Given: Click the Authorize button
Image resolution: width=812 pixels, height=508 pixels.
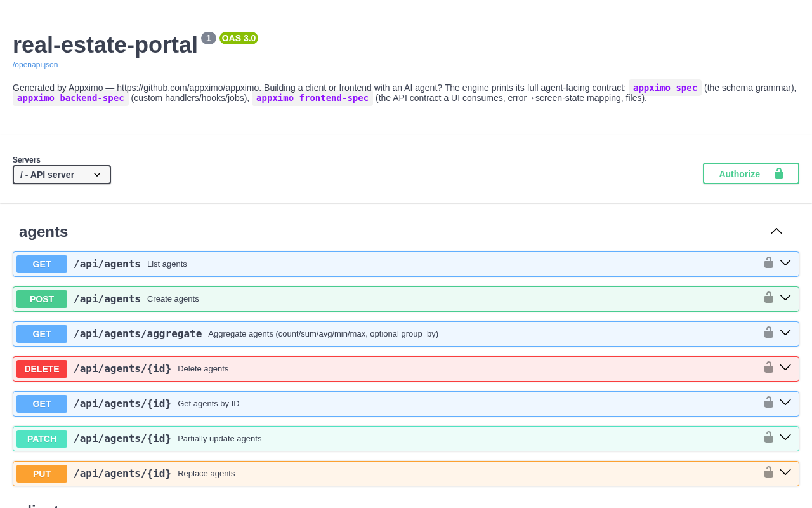Looking at the screenshot, I should pyautogui.click(x=751, y=173).
